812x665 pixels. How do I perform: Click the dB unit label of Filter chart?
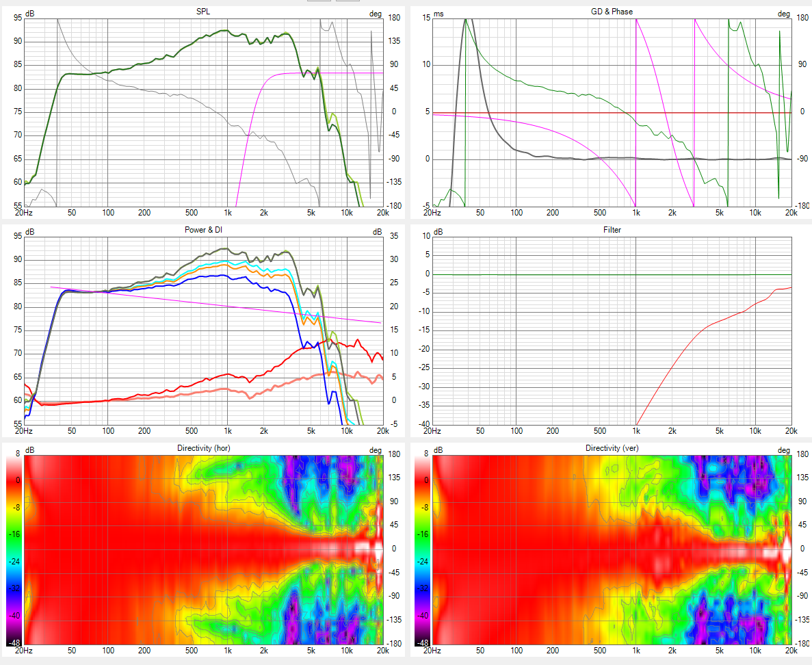click(438, 231)
